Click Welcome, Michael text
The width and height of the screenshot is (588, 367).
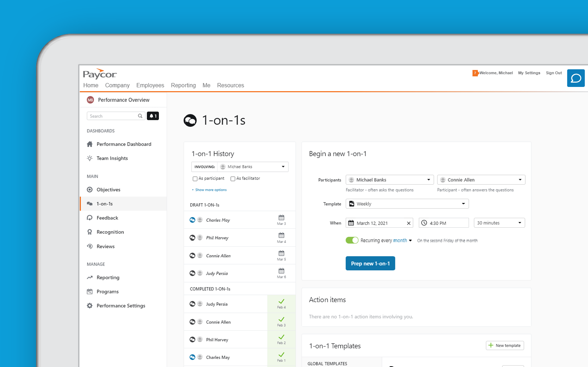coord(496,73)
